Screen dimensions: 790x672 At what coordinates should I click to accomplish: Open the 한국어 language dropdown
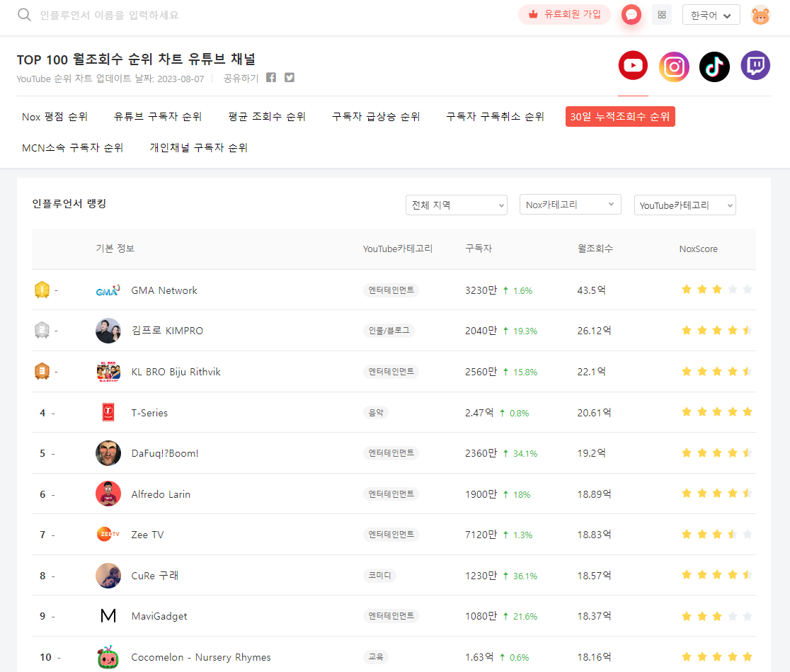(711, 15)
